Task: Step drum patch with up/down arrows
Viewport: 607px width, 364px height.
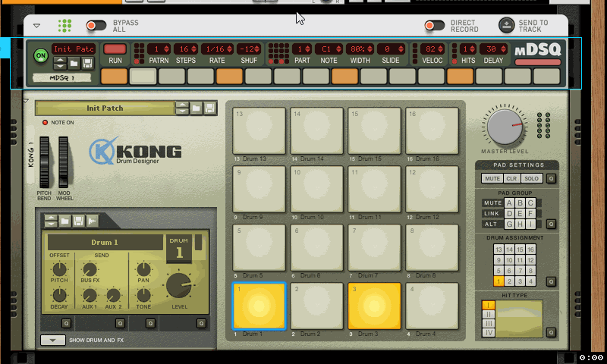Action: [x=51, y=221]
